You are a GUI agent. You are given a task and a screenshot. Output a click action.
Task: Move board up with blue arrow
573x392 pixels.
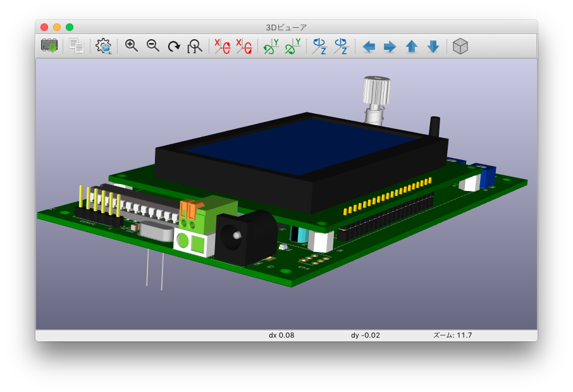coord(412,46)
